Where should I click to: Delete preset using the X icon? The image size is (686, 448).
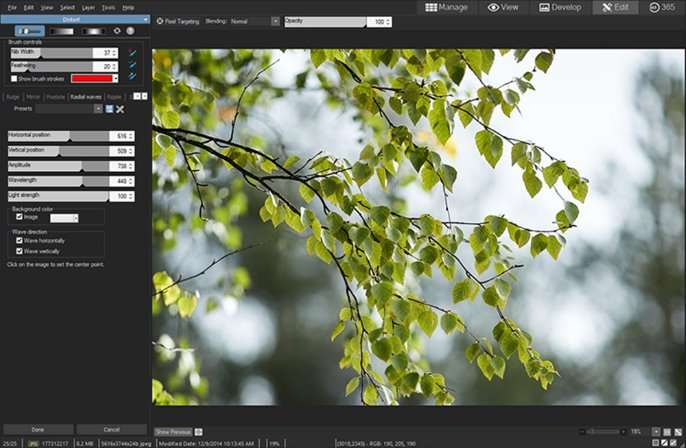[120, 109]
